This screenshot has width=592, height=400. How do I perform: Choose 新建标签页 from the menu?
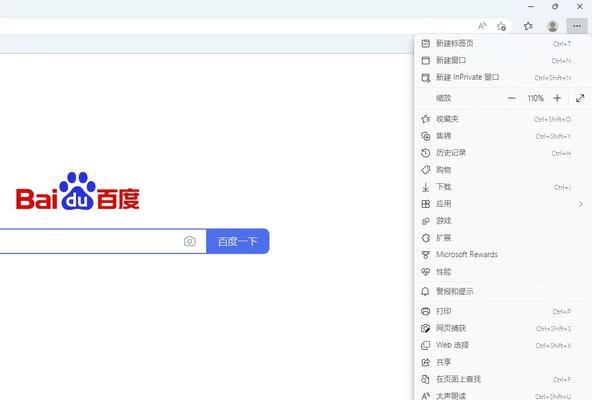pyautogui.click(x=503, y=43)
